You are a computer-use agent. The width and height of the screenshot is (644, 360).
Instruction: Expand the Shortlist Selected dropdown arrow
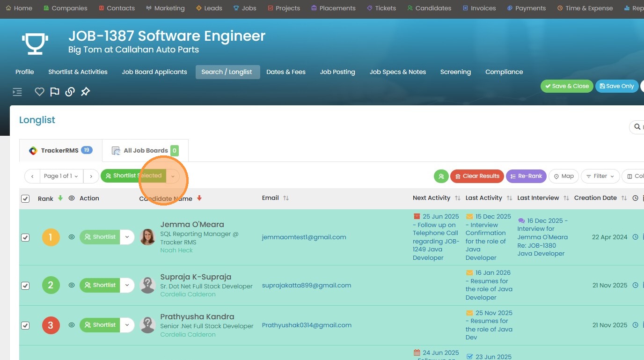click(173, 176)
